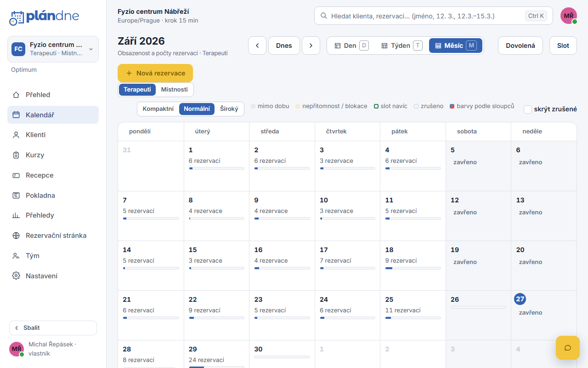Open Rezervační stránka menu item
The width and height of the screenshot is (588, 368).
[53, 236]
